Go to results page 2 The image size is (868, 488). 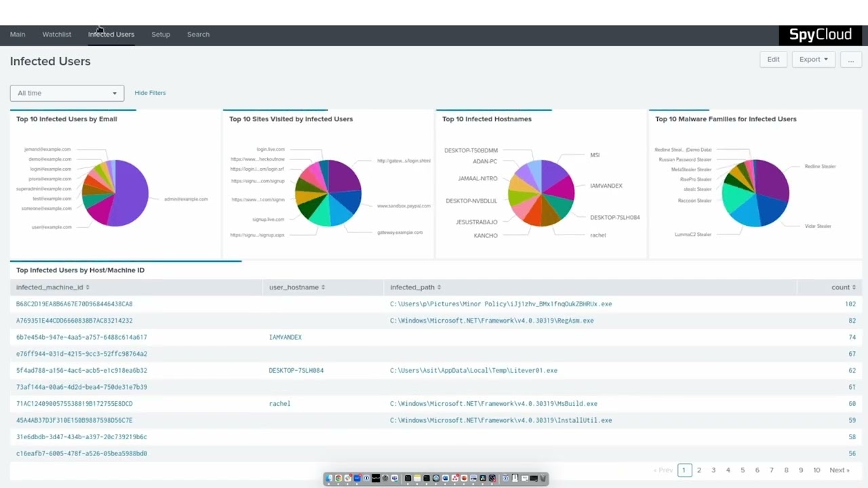[699, 470]
